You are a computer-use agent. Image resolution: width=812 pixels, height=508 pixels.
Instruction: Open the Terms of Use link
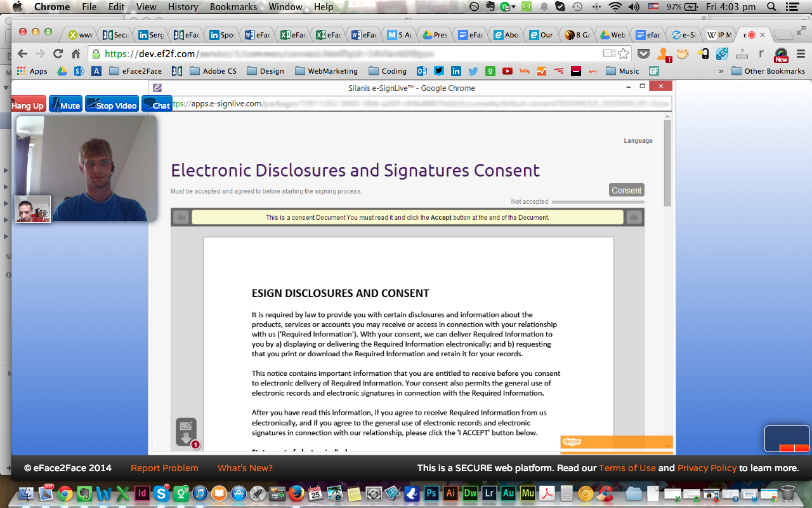pyautogui.click(x=627, y=468)
